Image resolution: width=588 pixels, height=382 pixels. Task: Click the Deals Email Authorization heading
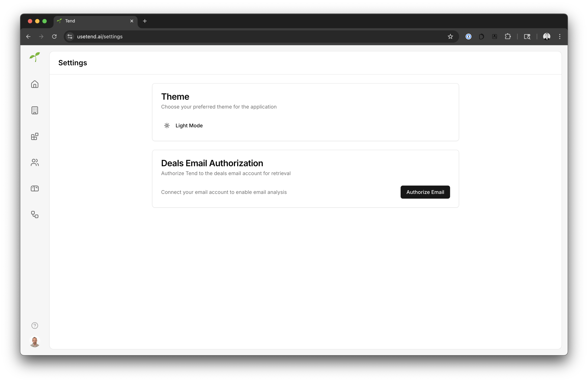tap(212, 163)
